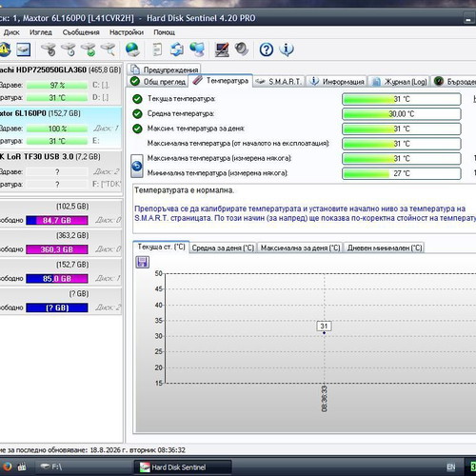This screenshot has height=476, width=476.
Task: Open the Диск menu
Action: pos(11,32)
